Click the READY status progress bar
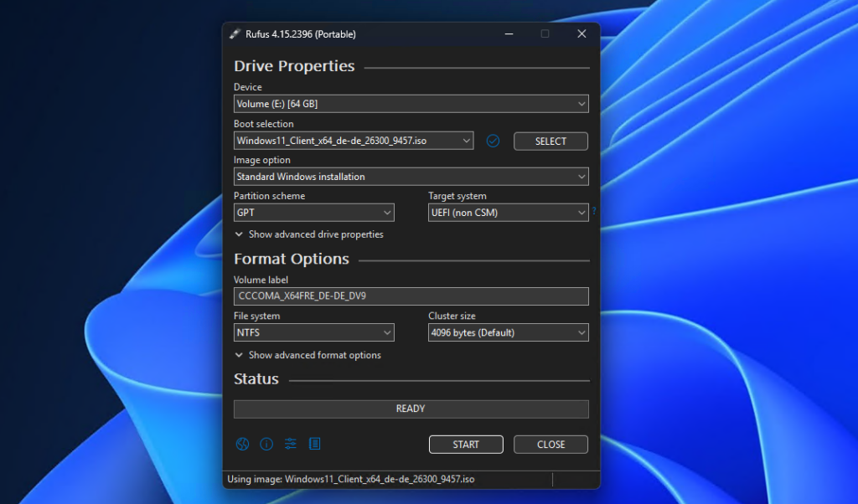 coord(411,409)
